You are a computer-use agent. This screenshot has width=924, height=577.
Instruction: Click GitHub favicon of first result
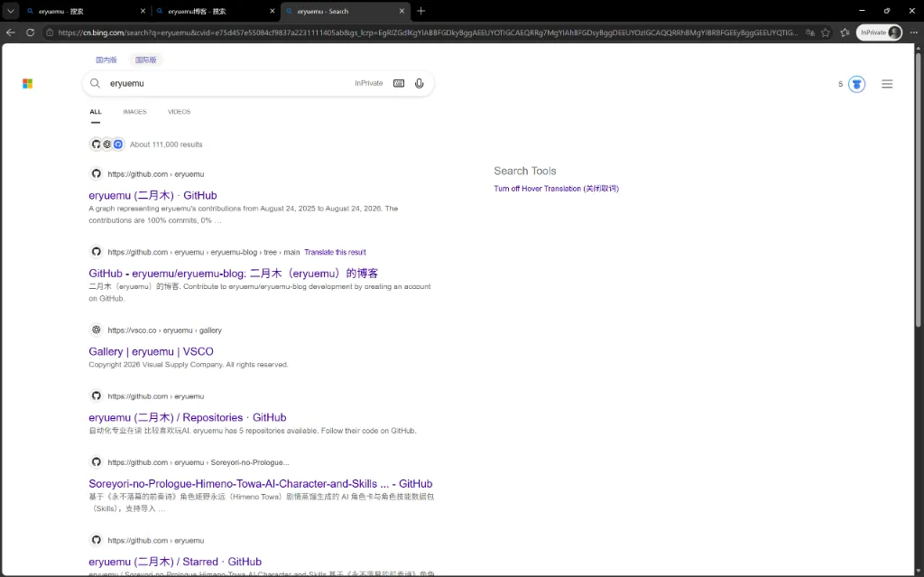(x=96, y=173)
